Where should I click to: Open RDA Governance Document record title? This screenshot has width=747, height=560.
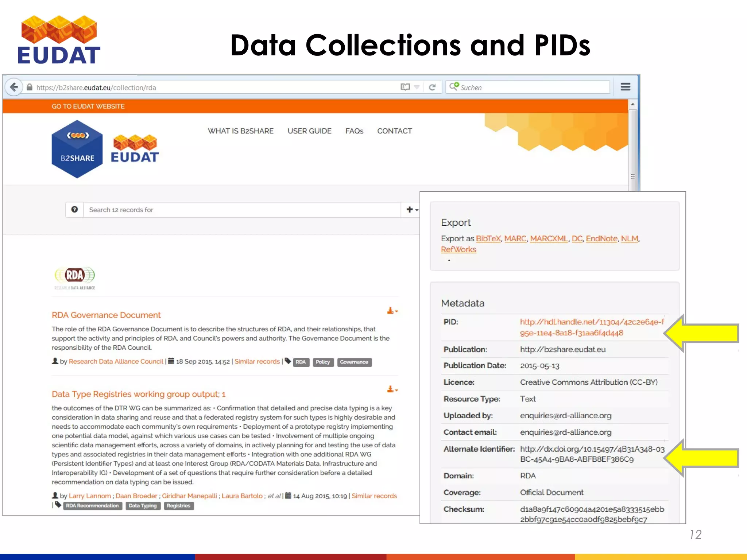click(x=106, y=315)
